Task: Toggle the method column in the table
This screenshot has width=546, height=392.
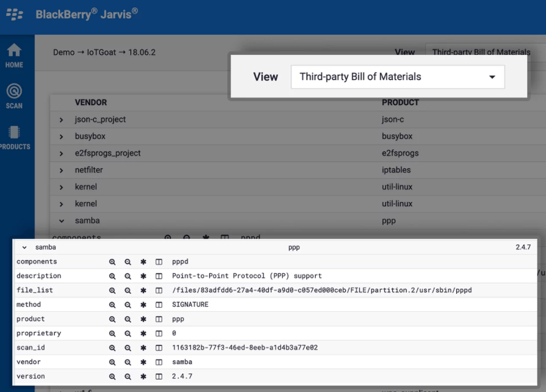Action: [159, 304]
